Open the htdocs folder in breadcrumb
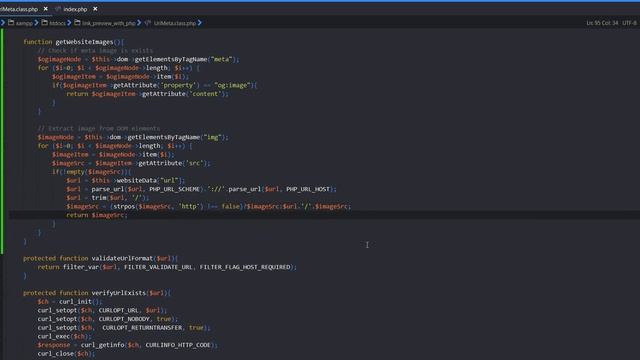Viewport: 640px width, 360px height. 57,23
